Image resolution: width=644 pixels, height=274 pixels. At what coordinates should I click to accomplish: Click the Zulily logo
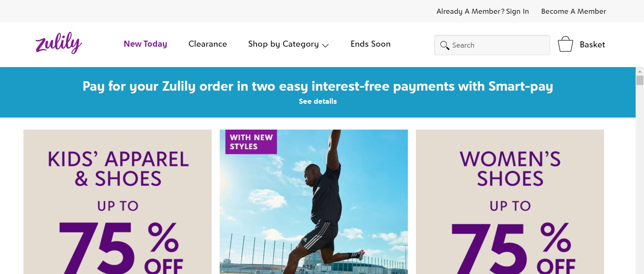[x=59, y=43]
